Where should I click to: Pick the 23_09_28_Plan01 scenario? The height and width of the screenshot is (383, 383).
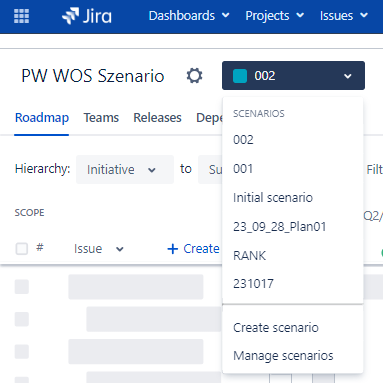pyautogui.click(x=293, y=227)
